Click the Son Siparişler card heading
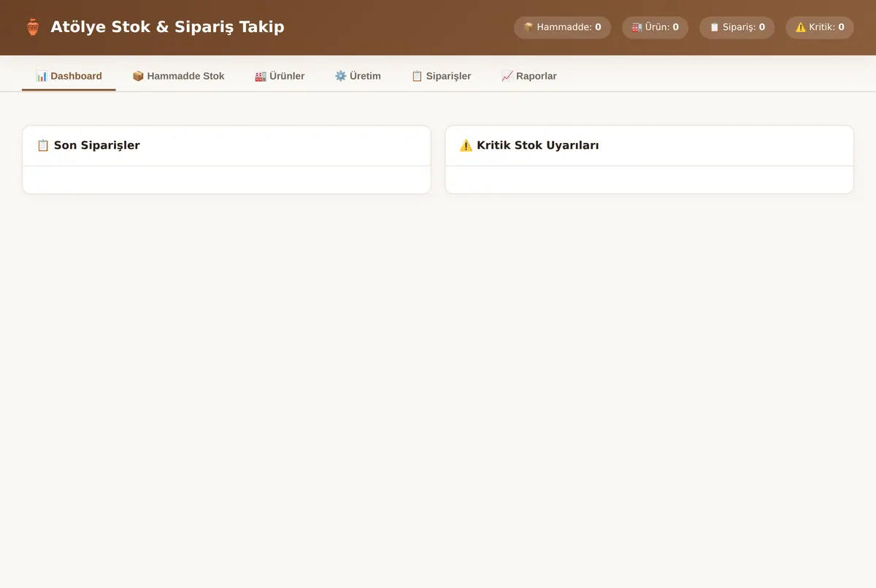This screenshot has height=588, width=876. 88,145
